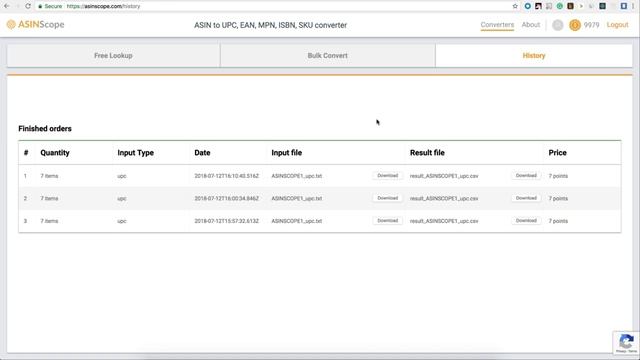The width and height of the screenshot is (640, 360).
Task: Click the Finished orders heading
Action: click(x=45, y=129)
